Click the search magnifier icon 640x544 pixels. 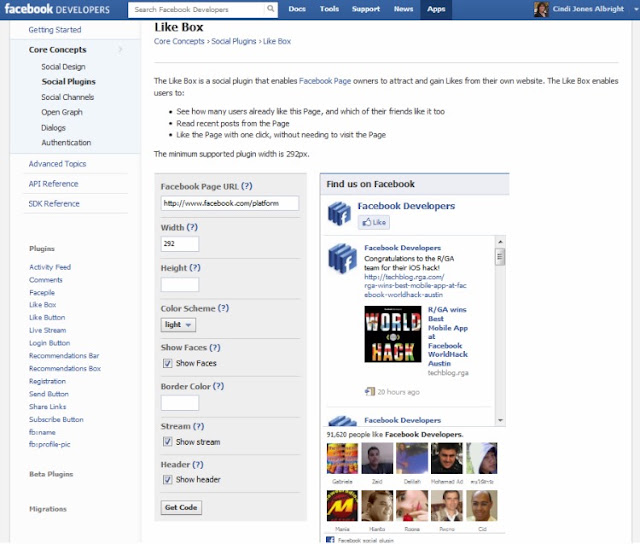coord(270,9)
